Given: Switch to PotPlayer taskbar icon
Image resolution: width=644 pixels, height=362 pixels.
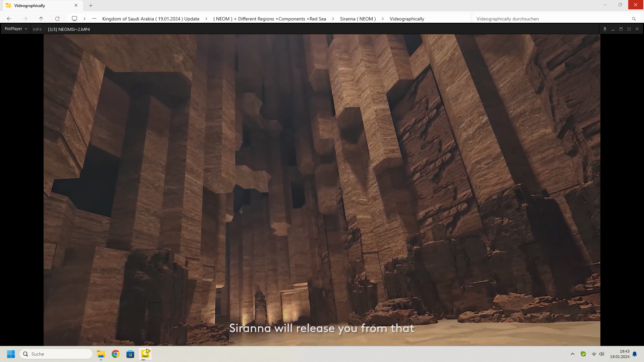Looking at the screenshot, I should click(x=146, y=354).
